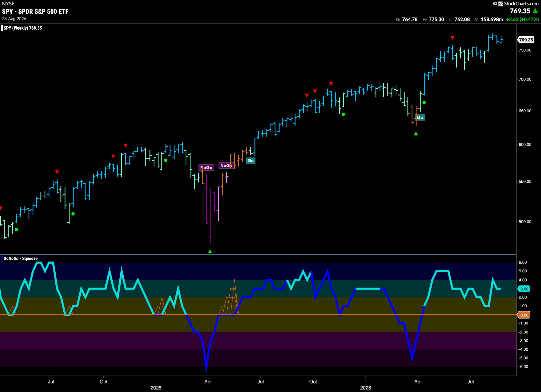
Task: Click the Go label near June 2025
Action: coord(250,160)
